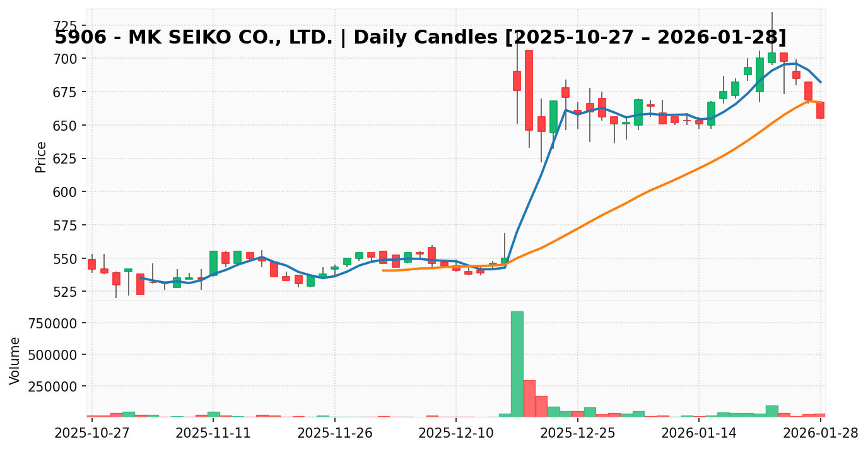Select the 2025-11-26 date axis label
This screenshot has width=868, height=449.
(x=335, y=434)
